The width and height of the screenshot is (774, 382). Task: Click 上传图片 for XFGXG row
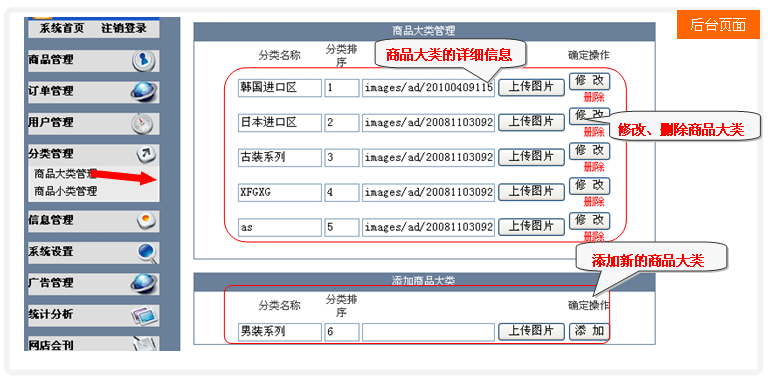531,192
